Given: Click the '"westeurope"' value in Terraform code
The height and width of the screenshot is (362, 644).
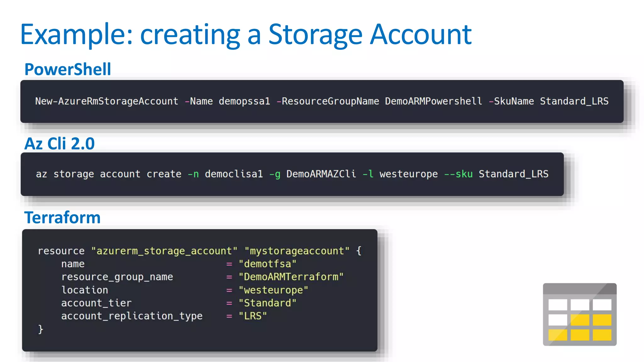Looking at the screenshot, I should [273, 290].
